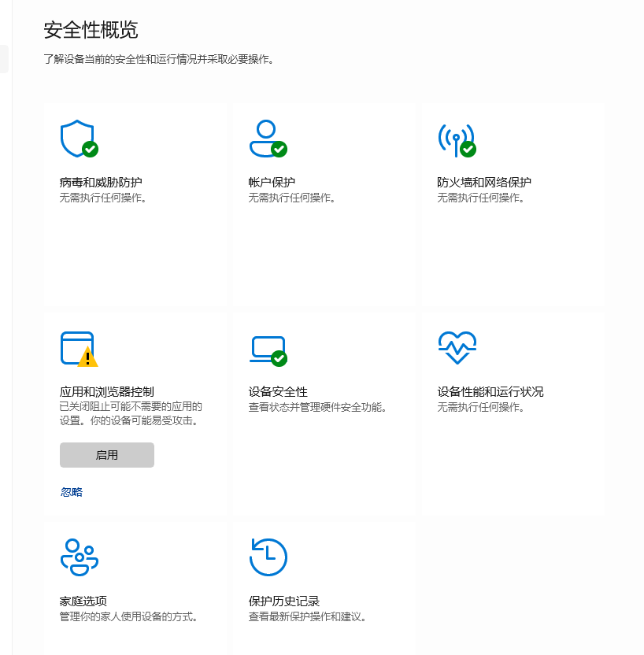644x655 pixels.
Task: Open the virus and threat protection shield icon
Action: tap(80, 139)
